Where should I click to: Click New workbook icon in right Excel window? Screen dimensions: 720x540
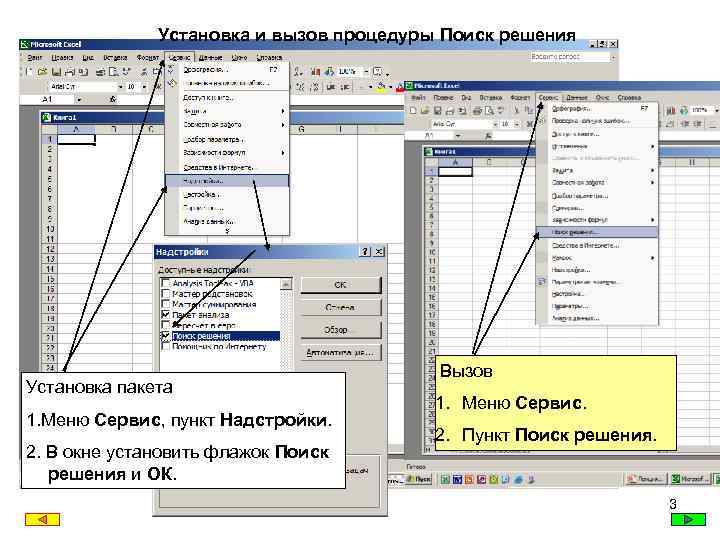tap(413, 110)
